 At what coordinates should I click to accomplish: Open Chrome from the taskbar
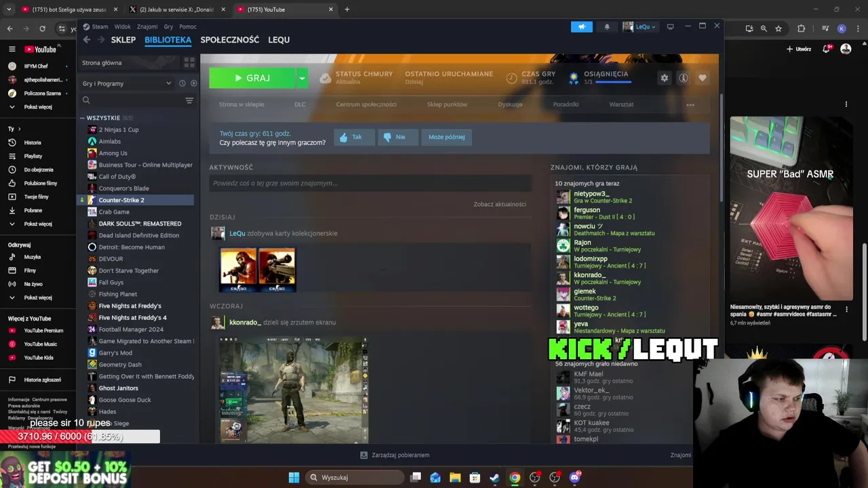pyautogui.click(x=515, y=477)
